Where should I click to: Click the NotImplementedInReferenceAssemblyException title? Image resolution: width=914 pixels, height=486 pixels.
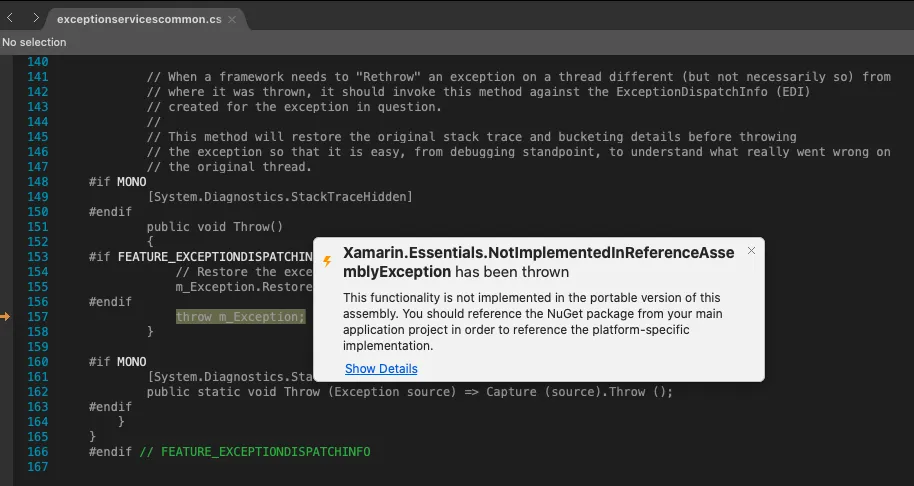[x=538, y=262]
